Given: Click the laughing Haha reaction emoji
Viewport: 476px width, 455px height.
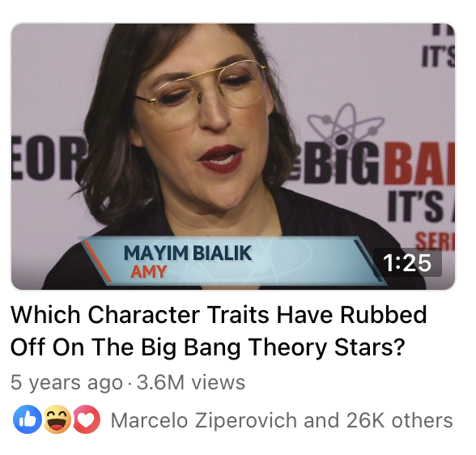Looking at the screenshot, I should (57, 419).
